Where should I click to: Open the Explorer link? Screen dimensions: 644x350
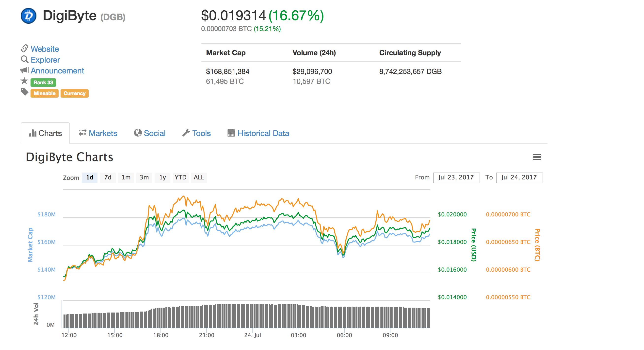click(x=45, y=60)
